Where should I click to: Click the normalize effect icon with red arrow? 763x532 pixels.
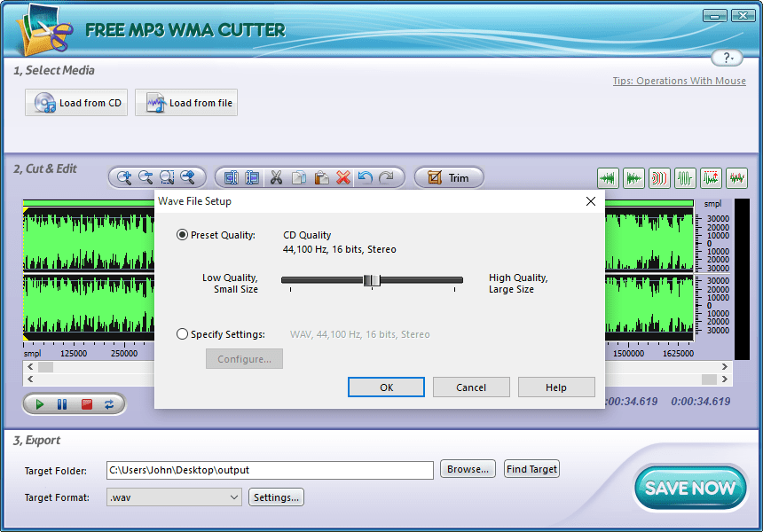(x=711, y=178)
